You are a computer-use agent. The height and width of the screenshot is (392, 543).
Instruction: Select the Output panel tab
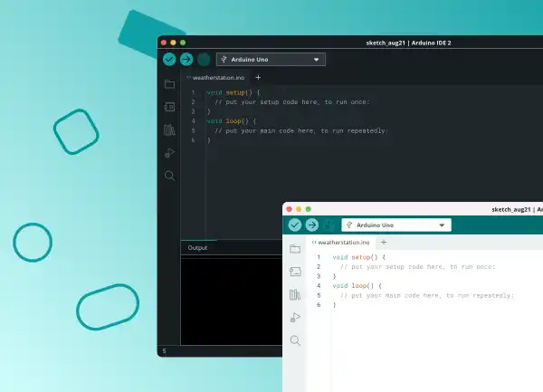point(197,248)
